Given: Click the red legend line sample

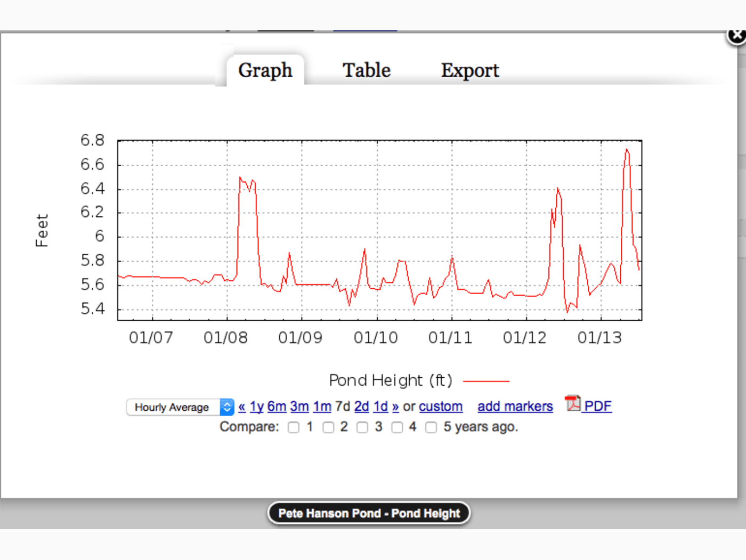Looking at the screenshot, I should (x=486, y=382).
